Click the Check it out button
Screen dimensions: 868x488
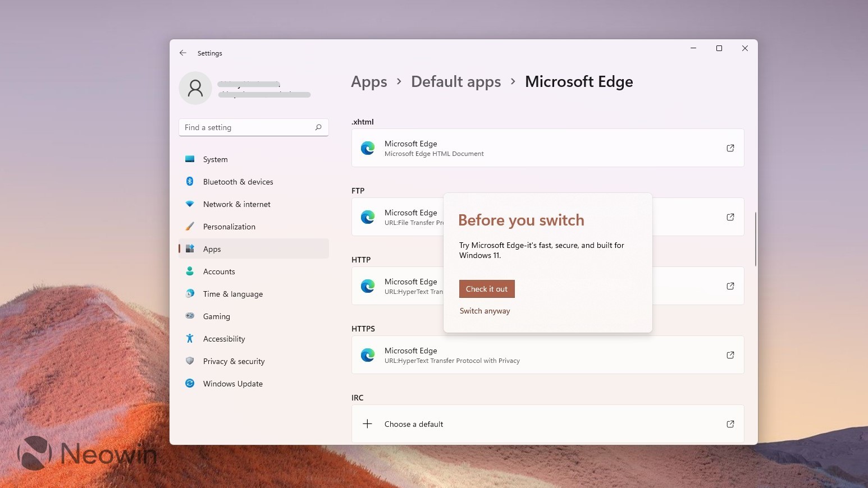click(487, 289)
